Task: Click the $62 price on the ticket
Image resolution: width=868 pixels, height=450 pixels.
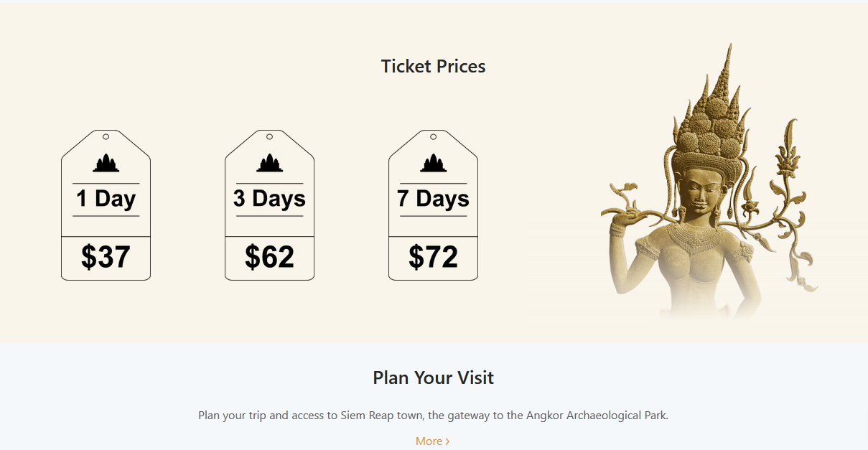Action: pos(269,257)
